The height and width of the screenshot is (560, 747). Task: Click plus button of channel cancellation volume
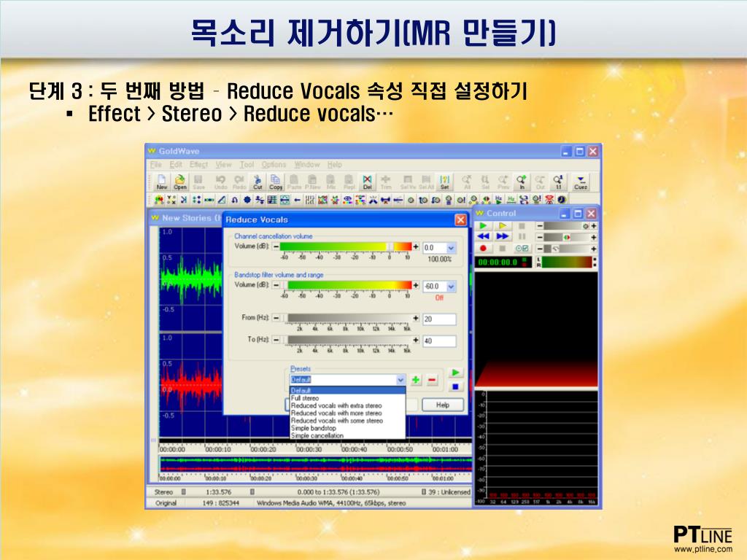(416, 246)
